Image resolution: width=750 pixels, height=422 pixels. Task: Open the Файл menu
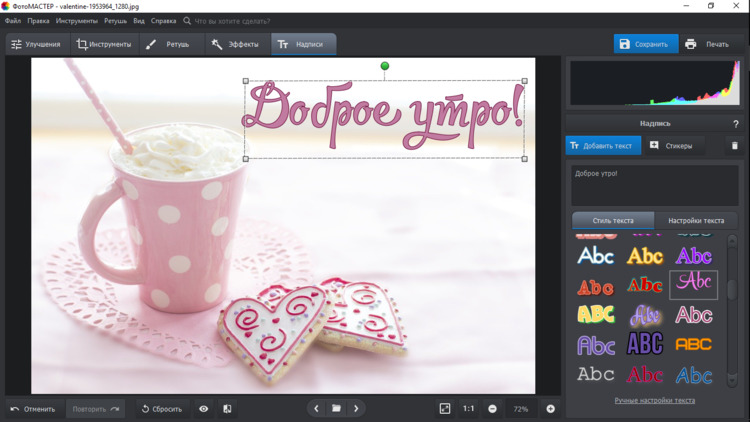pos(12,20)
